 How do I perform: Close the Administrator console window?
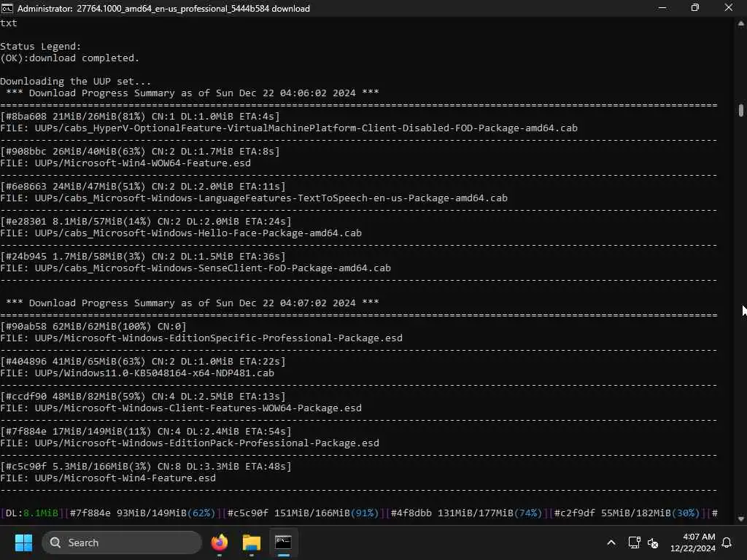(x=729, y=8)
